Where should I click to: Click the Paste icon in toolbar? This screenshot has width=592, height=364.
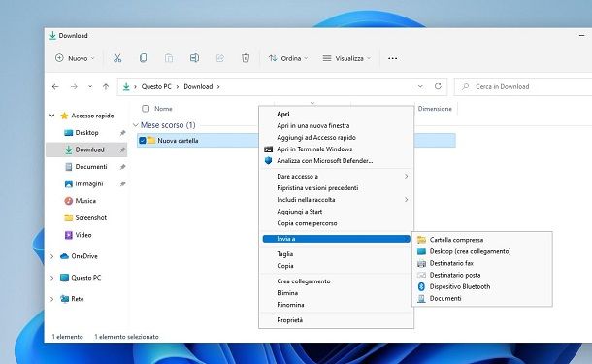[169, 58]
